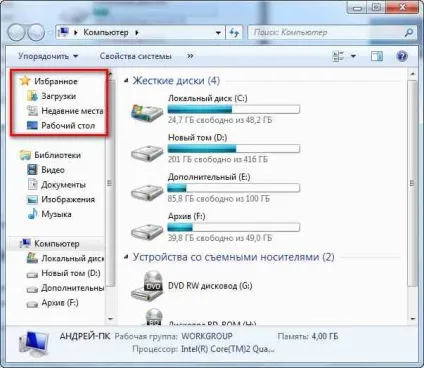Open the Видео library

(53, 170)
